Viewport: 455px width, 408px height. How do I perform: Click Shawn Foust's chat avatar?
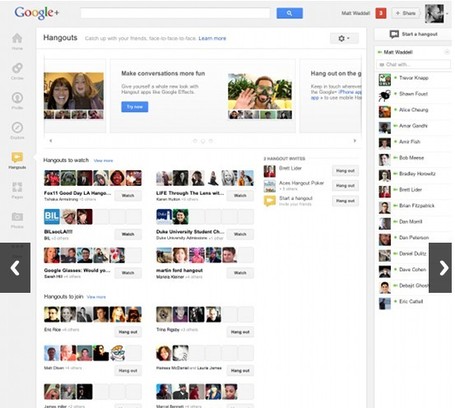pyautogui.click(x=385, y=96)
